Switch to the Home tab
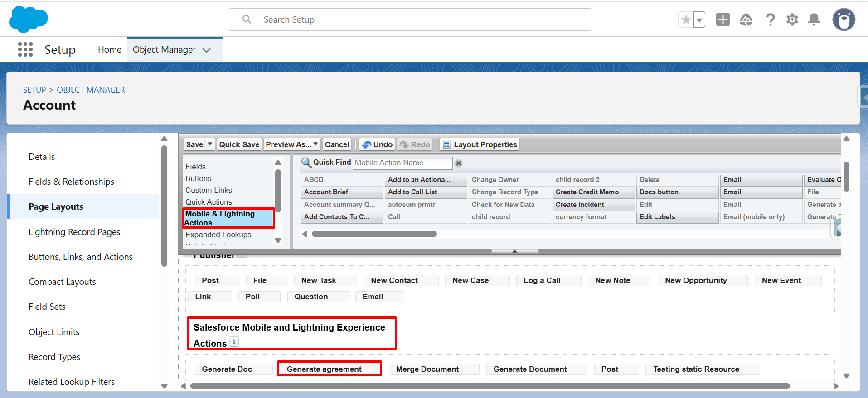This screenshot has height=398, width=868. (110, 49)
